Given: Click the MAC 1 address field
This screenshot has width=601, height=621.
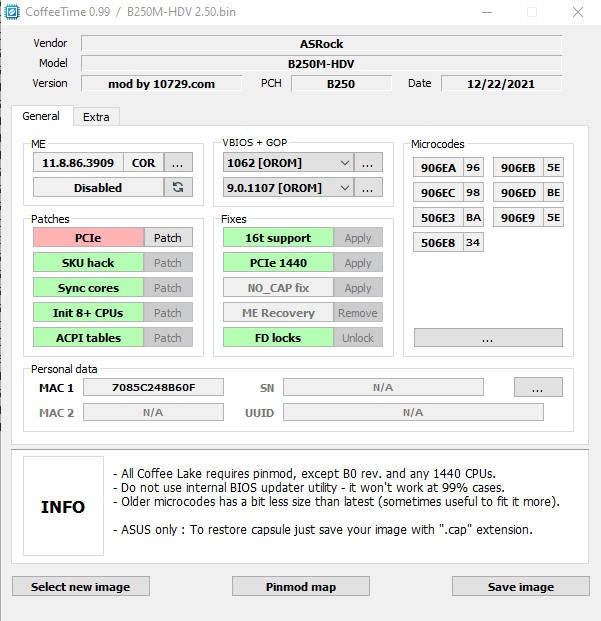Looking at the screenshot, I should [153, 387].
